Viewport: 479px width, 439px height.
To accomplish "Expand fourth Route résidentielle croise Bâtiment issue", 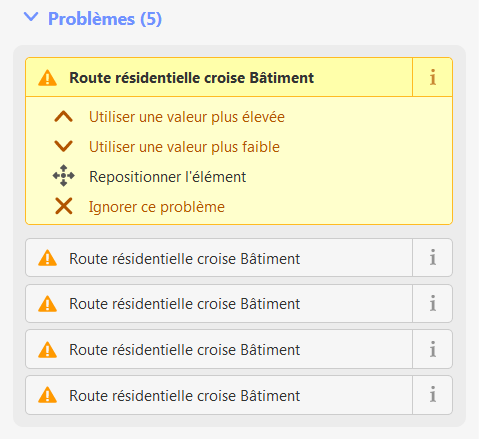I will [219, 349].
